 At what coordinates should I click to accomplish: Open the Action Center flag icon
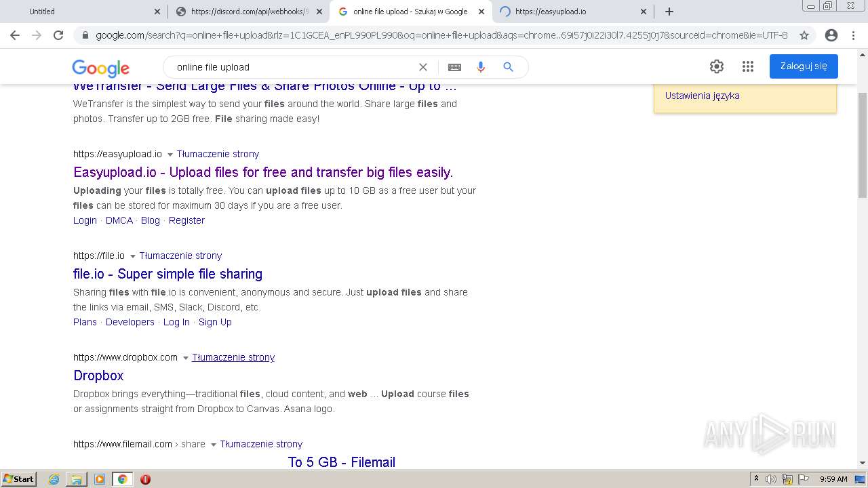[804, 479]
